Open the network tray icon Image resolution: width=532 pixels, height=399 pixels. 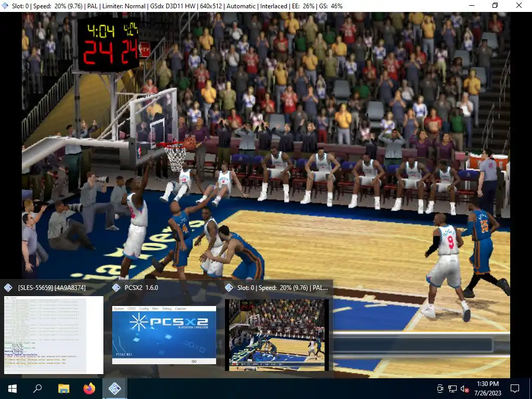pyautogui.click(x=453, y=389)
